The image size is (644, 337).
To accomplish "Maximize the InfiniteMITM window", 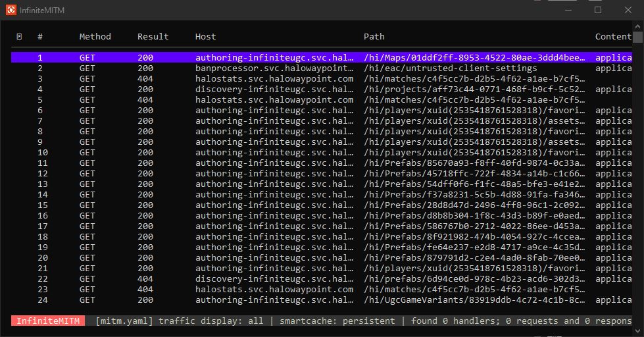I will (598, 10).
